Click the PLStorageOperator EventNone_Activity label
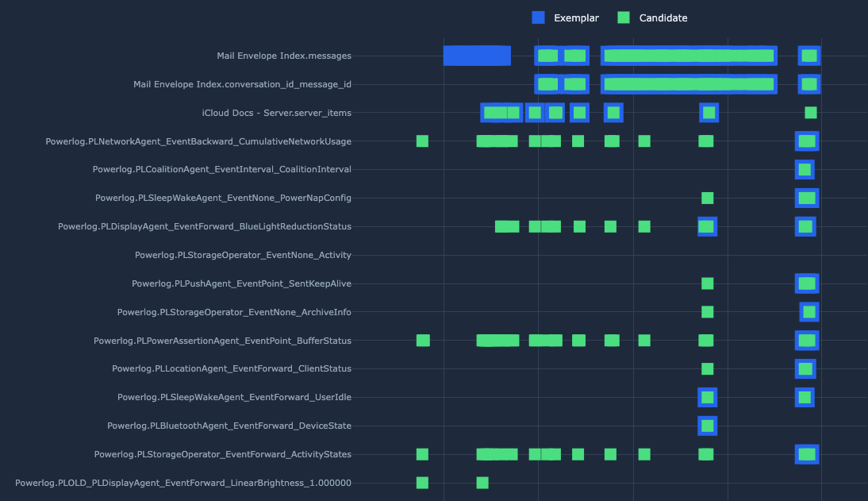Viewport: 868px width, 501px height. coord(243,255)
